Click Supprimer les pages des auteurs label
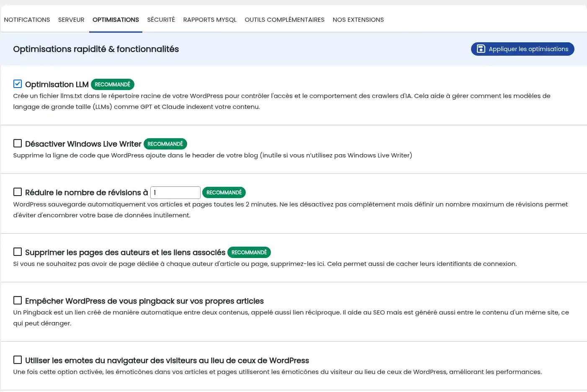The width and height of the screenshot is (587, 392). (x=125, y=253)
